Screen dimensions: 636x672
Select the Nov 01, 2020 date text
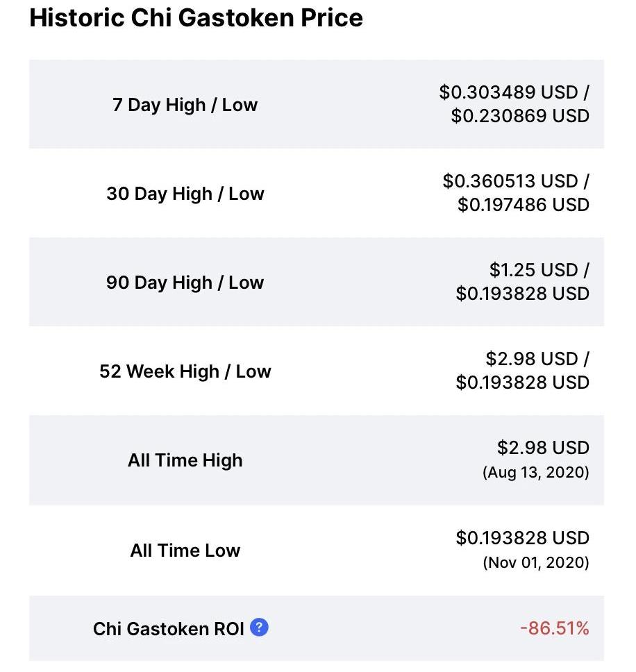pos(536,562)
